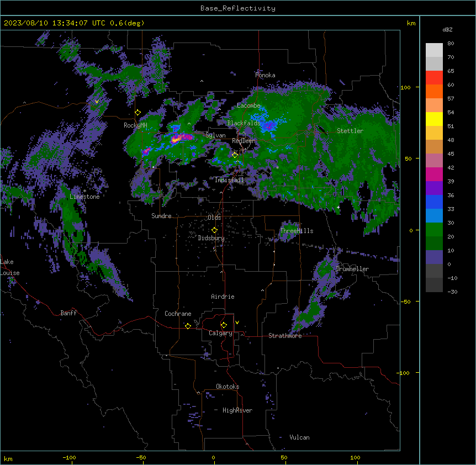The width and height of the screenshot is (476, 465).
Task: Click the km unit label at top-right
Action: click(411, 23)
